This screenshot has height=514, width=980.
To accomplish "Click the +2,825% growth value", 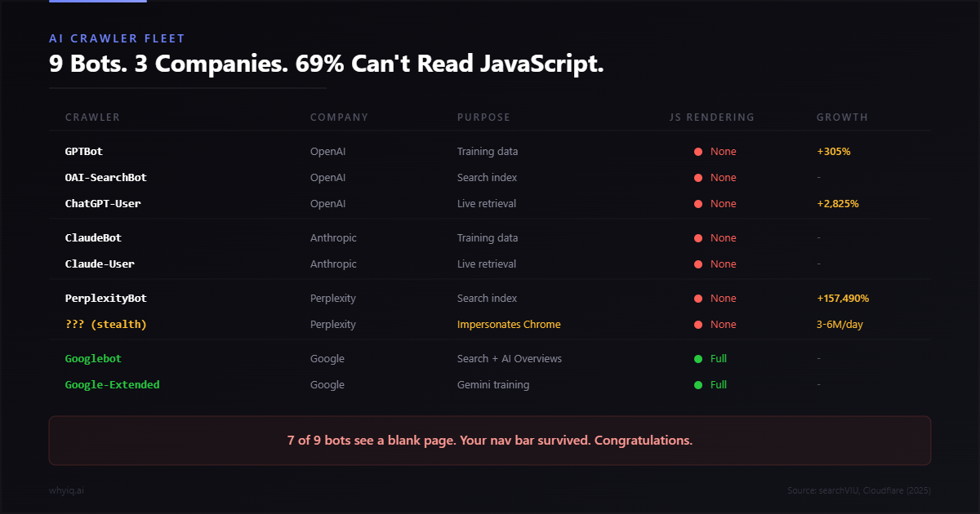I will (838, 204).
